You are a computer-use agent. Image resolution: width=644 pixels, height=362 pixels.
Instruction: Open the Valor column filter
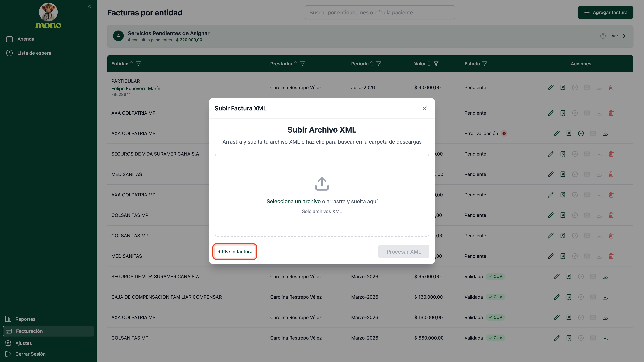tap(436, 64)
